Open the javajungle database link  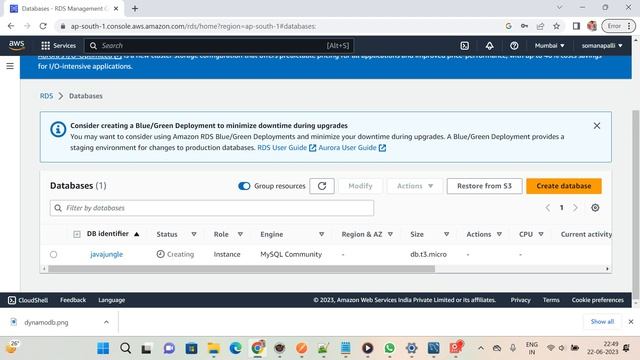tap(107, 254)
